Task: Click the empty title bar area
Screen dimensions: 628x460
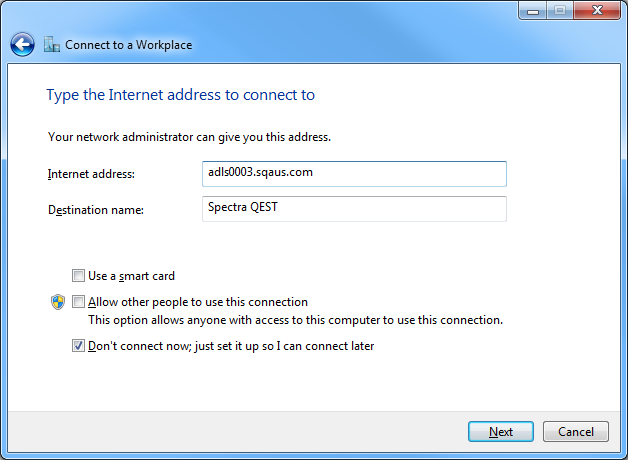Action: pos(300,12)
